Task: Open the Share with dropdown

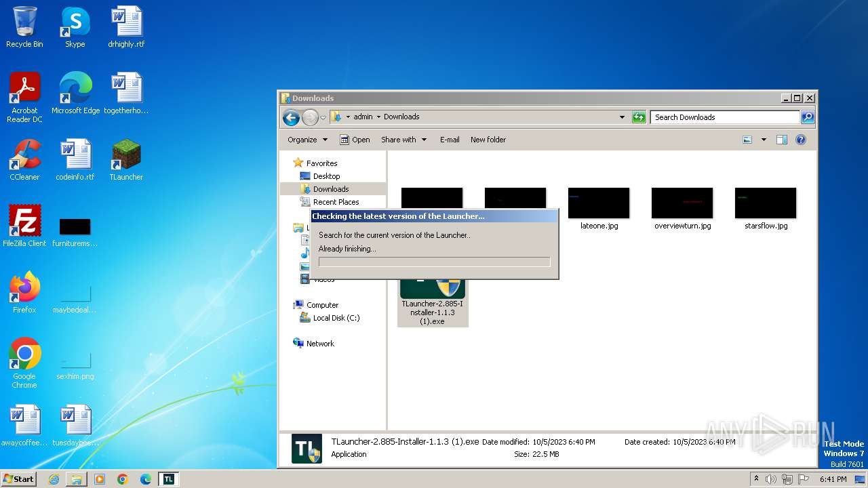Action: [404, 140]
